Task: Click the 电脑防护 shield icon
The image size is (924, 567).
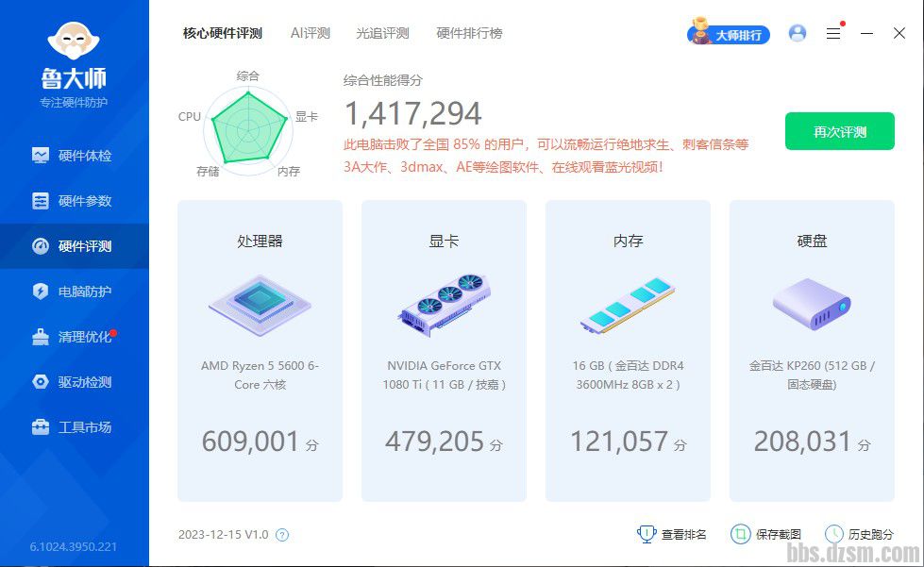Action: pos(41,292)
